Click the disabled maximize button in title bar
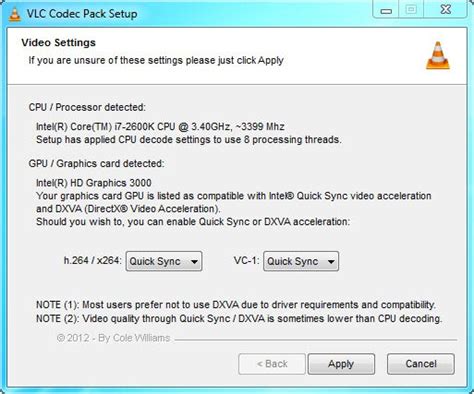Viewport: 474px width, 394px height. point(411,10)
